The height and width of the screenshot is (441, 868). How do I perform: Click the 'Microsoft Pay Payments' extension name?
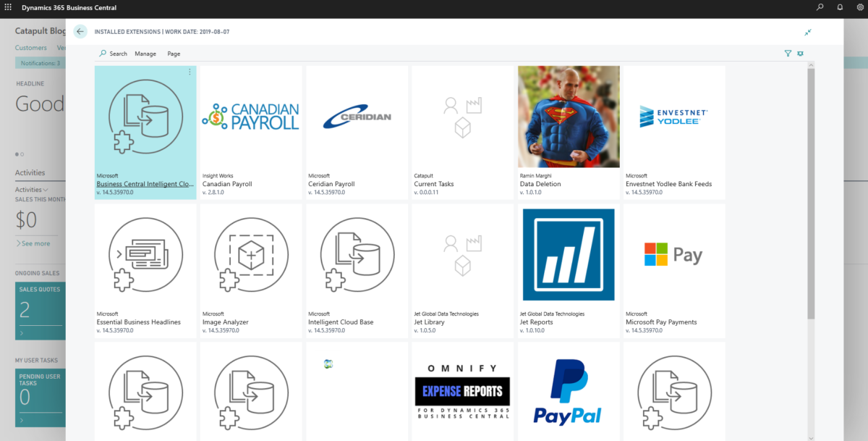[x=661, y=322]
